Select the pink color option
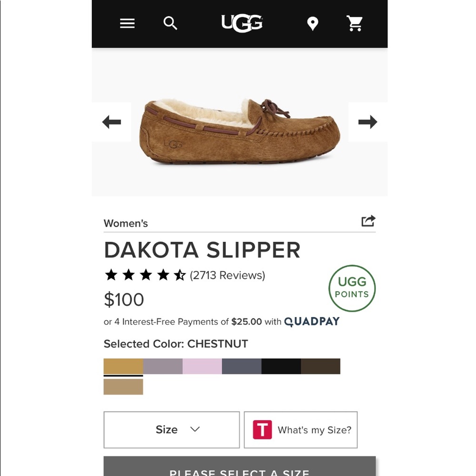 click(202, 366)
